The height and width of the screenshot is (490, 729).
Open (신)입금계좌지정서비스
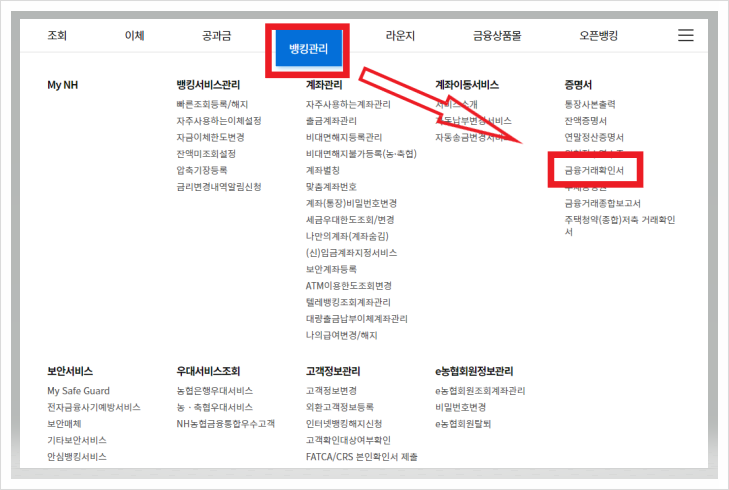pos(351,253)
